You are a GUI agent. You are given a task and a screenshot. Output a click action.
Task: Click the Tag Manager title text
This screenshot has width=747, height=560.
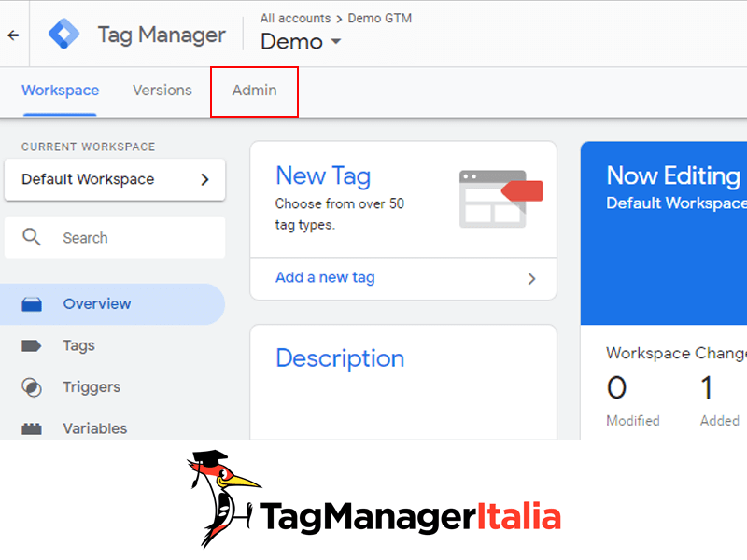pos(162,35)
